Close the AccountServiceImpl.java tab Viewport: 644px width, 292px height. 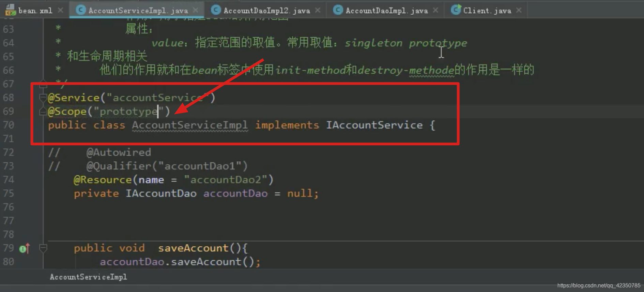pos(196,10)
